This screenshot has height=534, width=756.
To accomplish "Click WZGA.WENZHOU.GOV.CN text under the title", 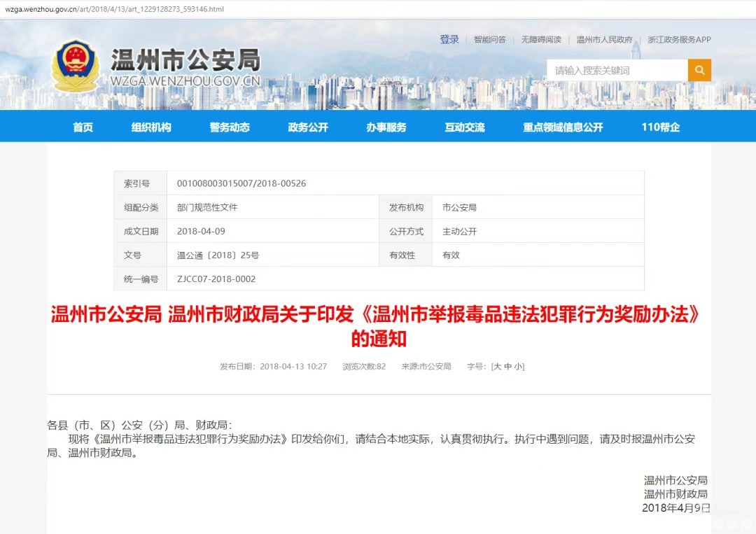I will click(185, 81).
